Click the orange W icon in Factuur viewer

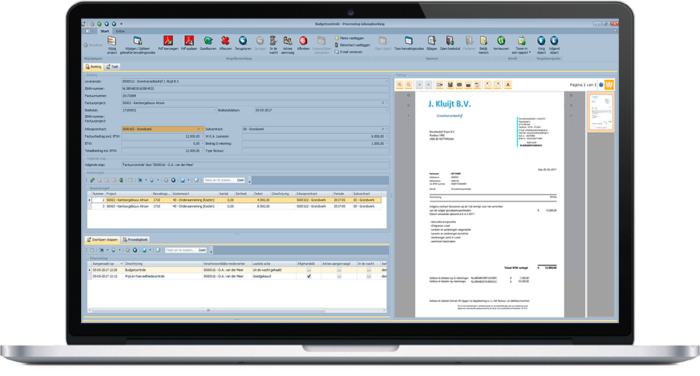point(609,85)
